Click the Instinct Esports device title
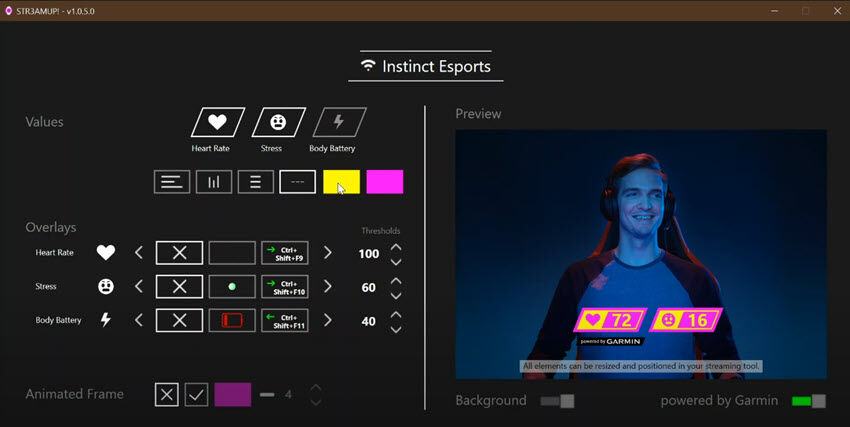 point(436,66)
